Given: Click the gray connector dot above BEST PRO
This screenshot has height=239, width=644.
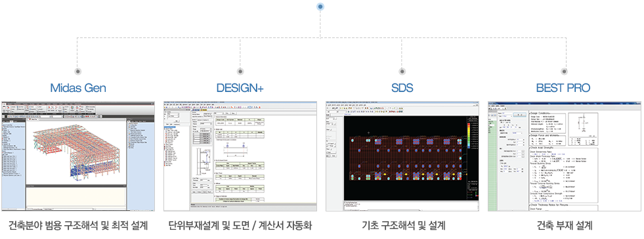Looking at the screenshot, I should 564,71.
